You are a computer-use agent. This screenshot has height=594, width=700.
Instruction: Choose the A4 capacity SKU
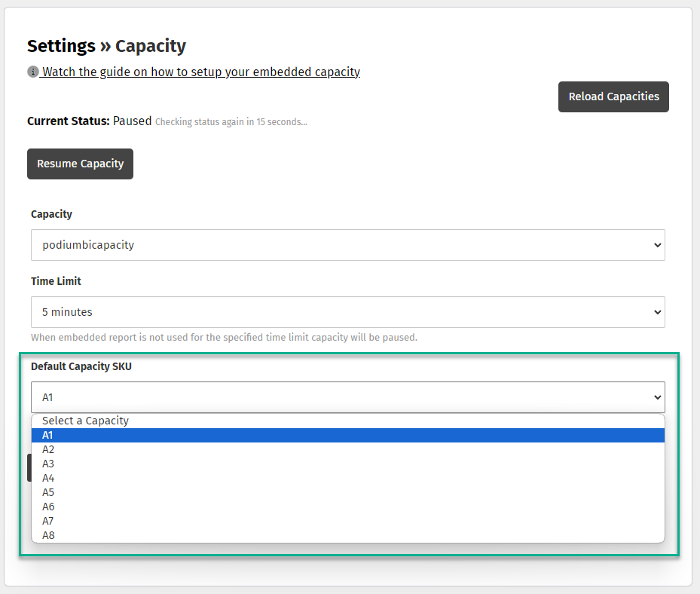[x=48, y=478]
